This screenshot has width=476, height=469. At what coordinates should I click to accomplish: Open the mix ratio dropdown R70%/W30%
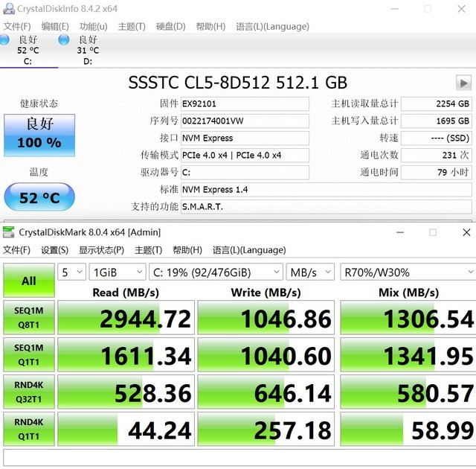click(x=408, y=272)
